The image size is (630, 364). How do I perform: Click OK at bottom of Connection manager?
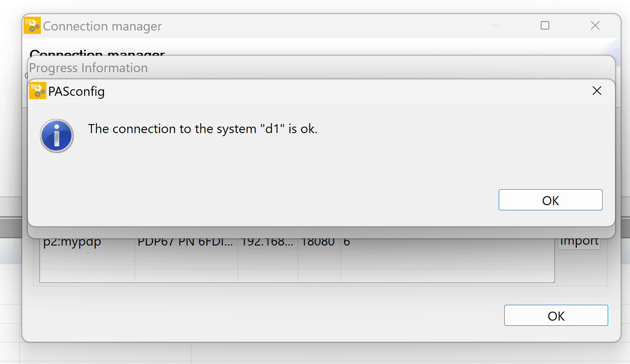coord(556,315)
